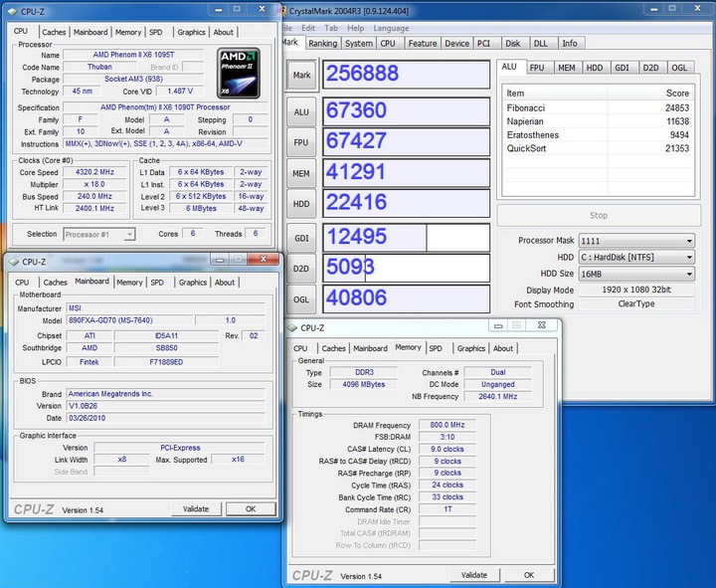Switch to About tab in top CPU-Z
716x588 pixels.
point(224,32)
